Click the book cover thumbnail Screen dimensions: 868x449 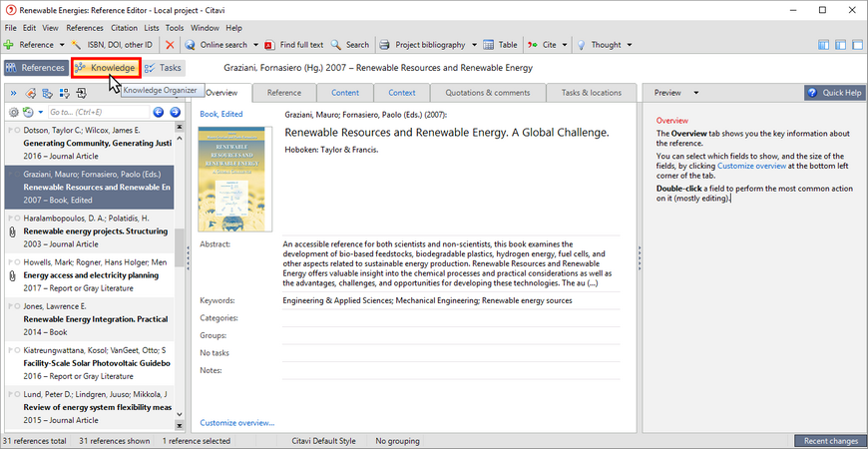(235, 179)
